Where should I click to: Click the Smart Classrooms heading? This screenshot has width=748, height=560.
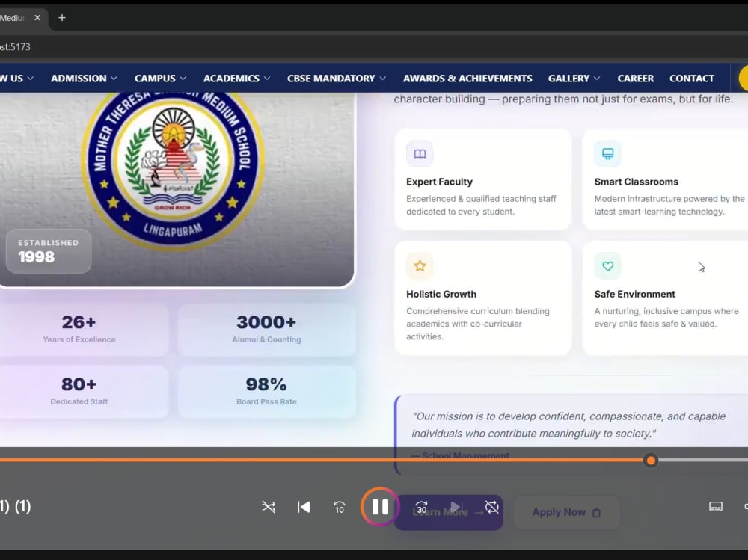click(x=636, y=182)
